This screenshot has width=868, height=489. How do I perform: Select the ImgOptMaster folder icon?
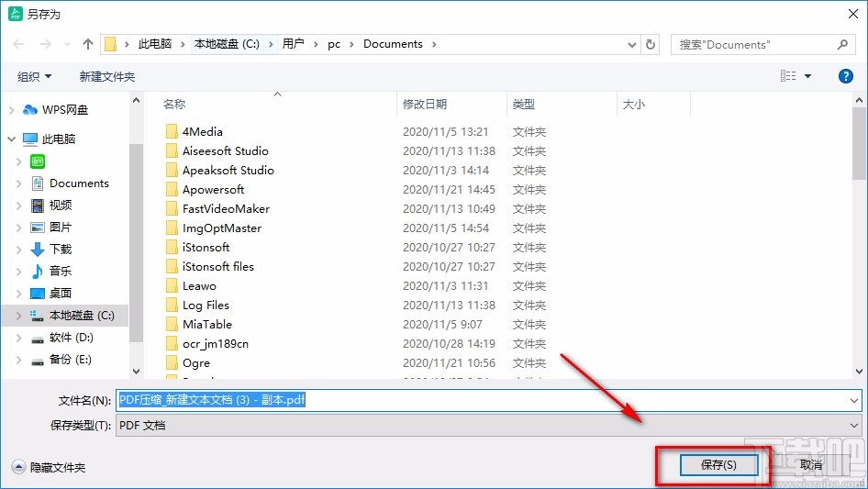pyautogui.click(x=172, y=228)
